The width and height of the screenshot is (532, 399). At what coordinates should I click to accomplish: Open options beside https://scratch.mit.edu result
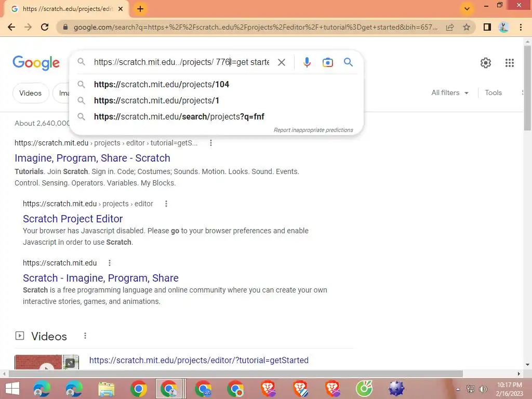tap(109, 263)
